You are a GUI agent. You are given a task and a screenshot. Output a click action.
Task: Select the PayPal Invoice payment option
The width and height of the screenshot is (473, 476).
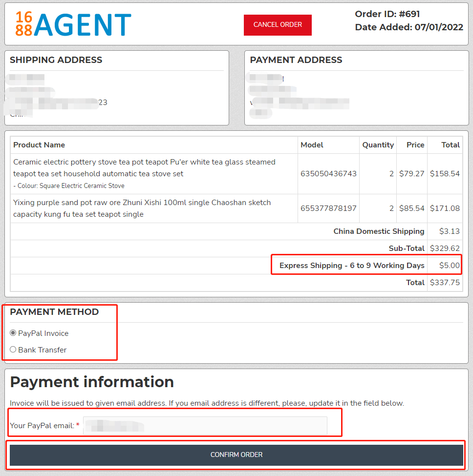click(13, 333)
